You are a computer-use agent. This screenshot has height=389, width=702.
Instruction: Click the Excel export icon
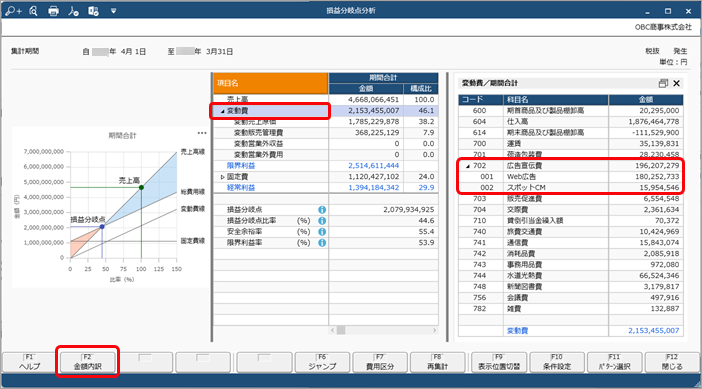click(93, 11)
